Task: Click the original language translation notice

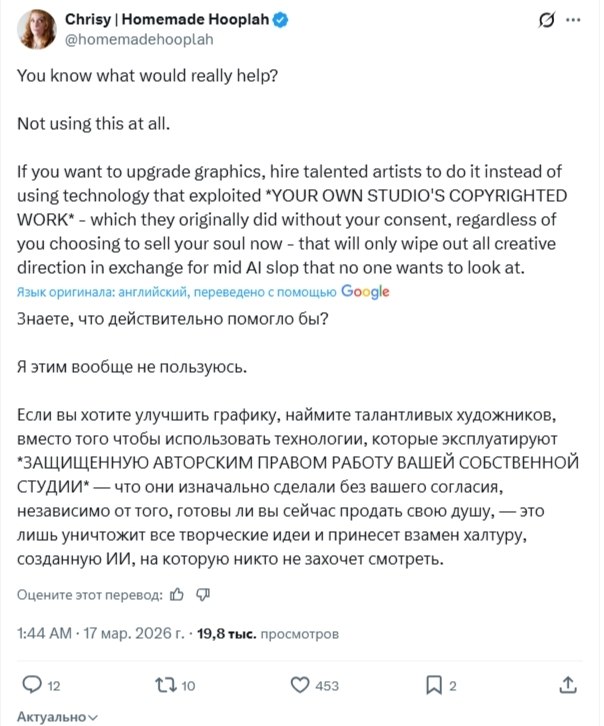Action: (176, 292)
